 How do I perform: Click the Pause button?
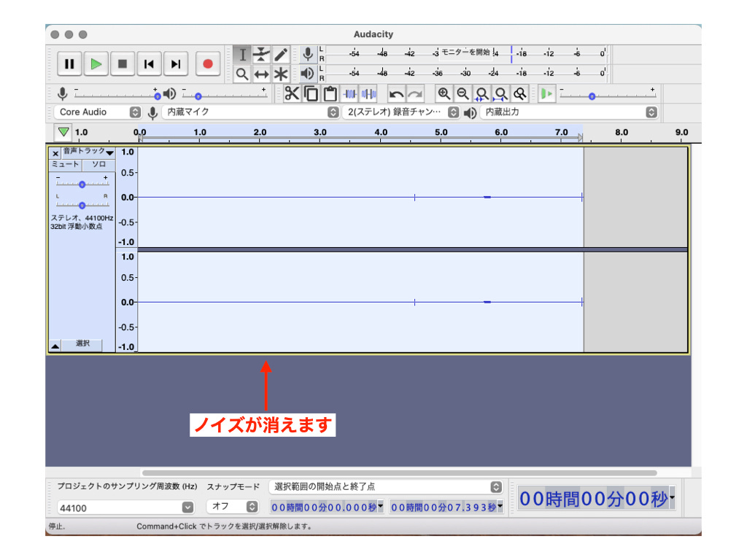click(69, 64)
